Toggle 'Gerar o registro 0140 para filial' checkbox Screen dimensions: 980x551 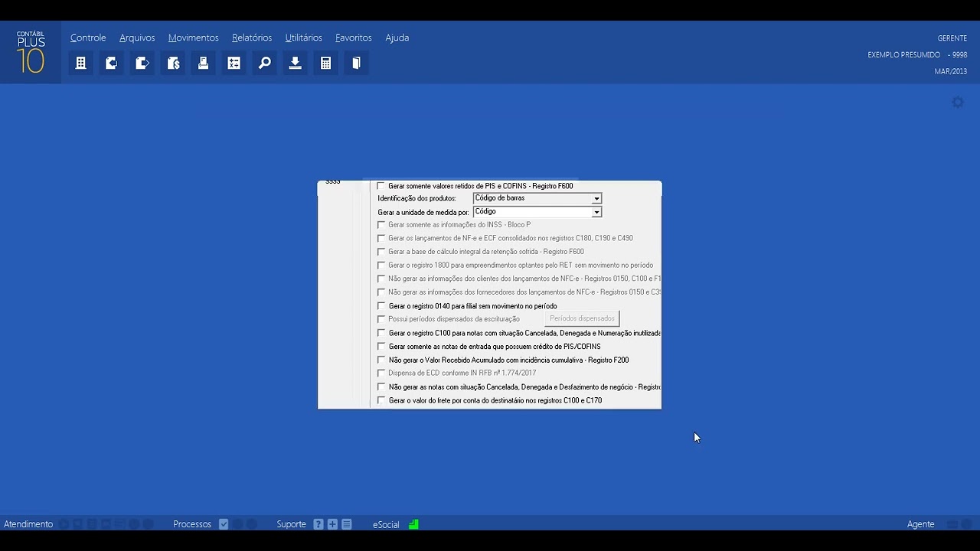(381, 306)
